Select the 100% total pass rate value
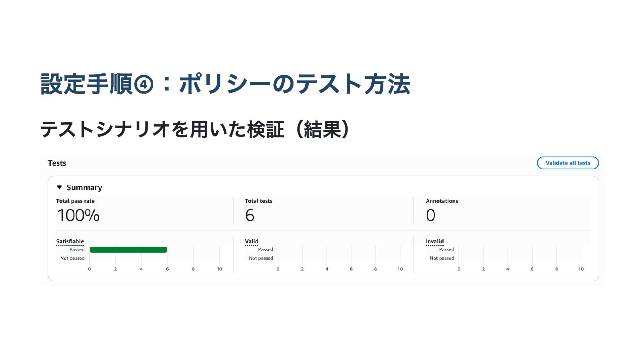Image resolution: width=644 pixels, height=362 pixels. point(78,215)
